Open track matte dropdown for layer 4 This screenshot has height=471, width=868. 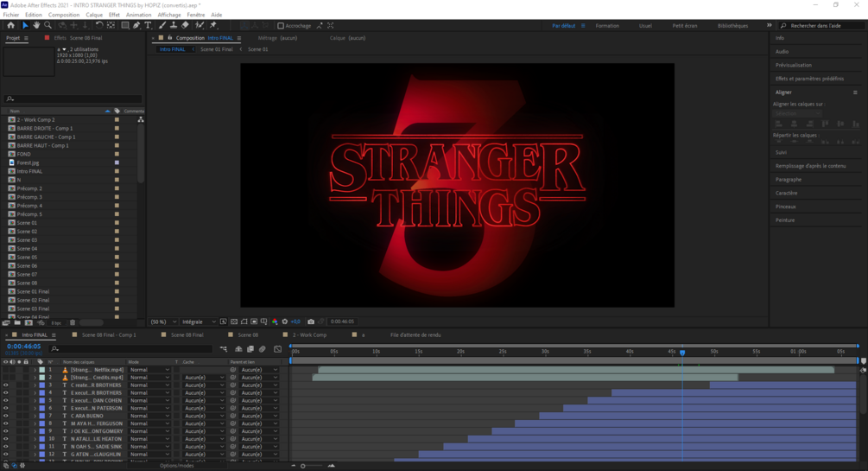pyautogui.click(x=205, y=393)
